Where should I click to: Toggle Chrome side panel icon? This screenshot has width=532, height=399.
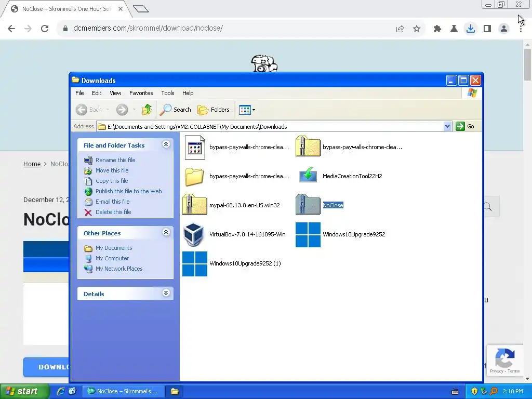487,29
